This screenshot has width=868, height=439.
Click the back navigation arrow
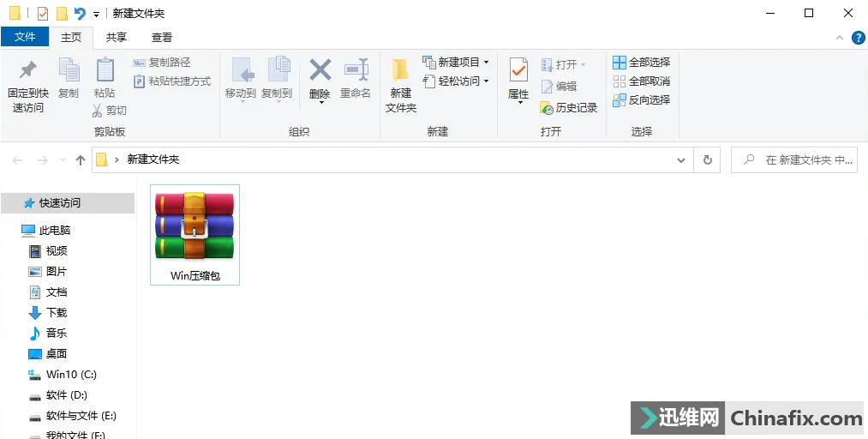coord(17,160)
